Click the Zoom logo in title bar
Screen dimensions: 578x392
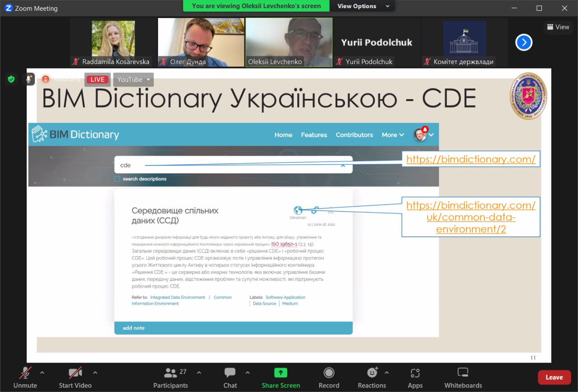[x=8, y=8]
